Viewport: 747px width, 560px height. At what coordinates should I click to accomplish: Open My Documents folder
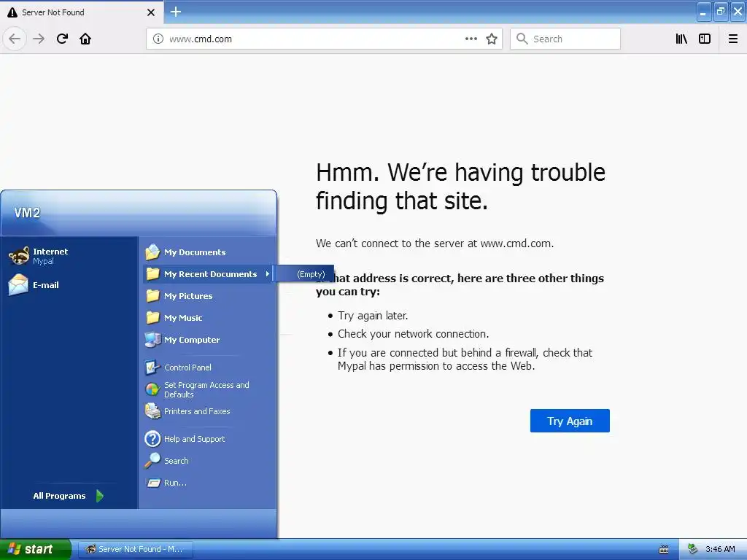point(208,252)
